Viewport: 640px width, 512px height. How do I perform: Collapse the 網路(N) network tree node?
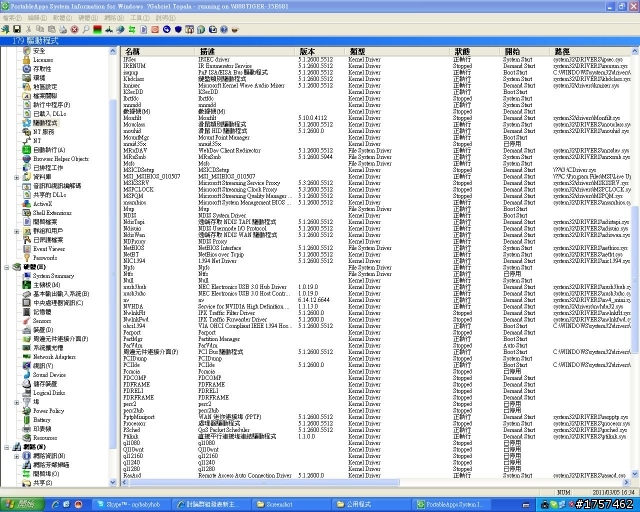point(7,447)
